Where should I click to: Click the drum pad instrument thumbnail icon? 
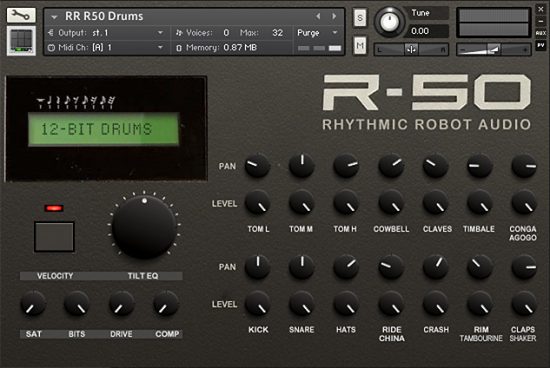click(x=21, y=41)
